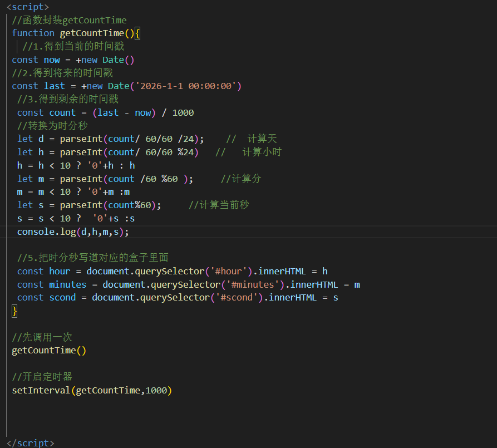This screenshot has width=497, height=448.
Task: Click the comment '计算天'
Action: click(262, 139)
